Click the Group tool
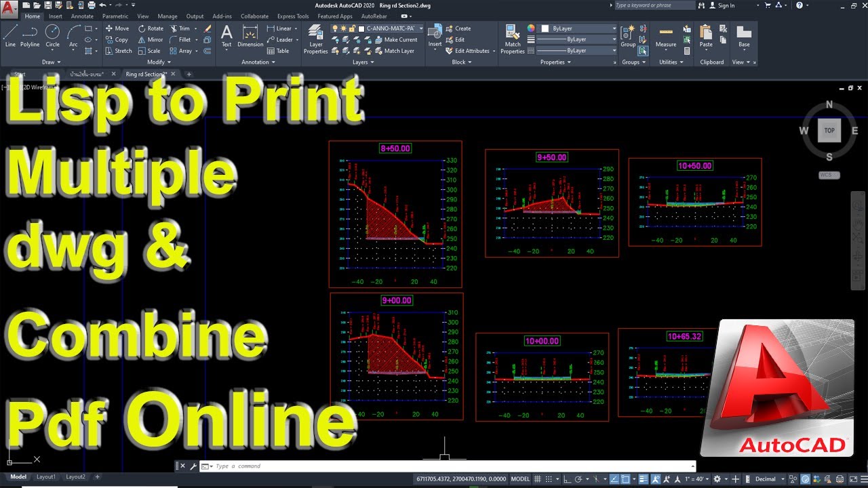Image resolution: width=868 pixels, height=488 pixels. pos(628,36)
